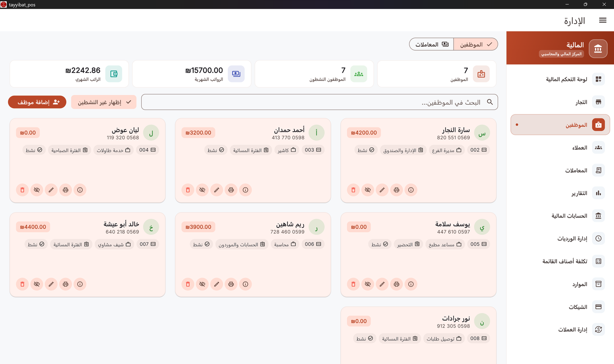Hide أحمد حمدان with crossed-eye icon

pyautogui.click(x=202, y=190)
